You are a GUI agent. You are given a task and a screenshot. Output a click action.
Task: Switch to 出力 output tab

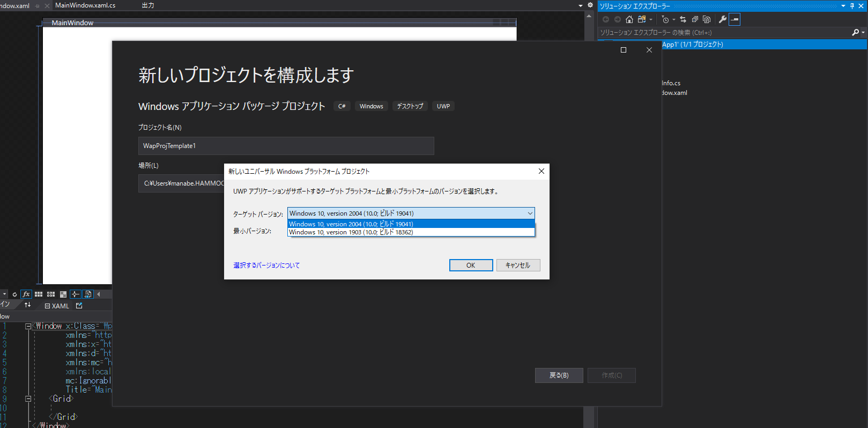click(148, 5)
